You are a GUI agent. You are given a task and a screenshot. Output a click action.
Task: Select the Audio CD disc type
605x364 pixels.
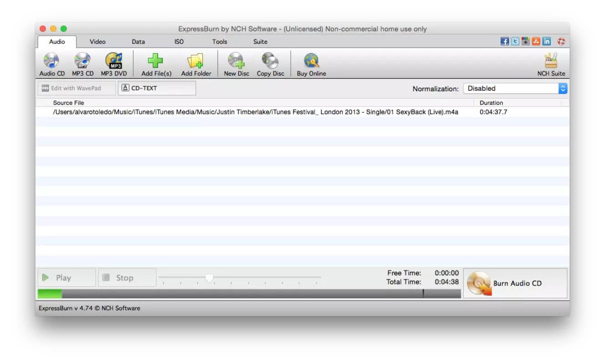click(52, 64)
